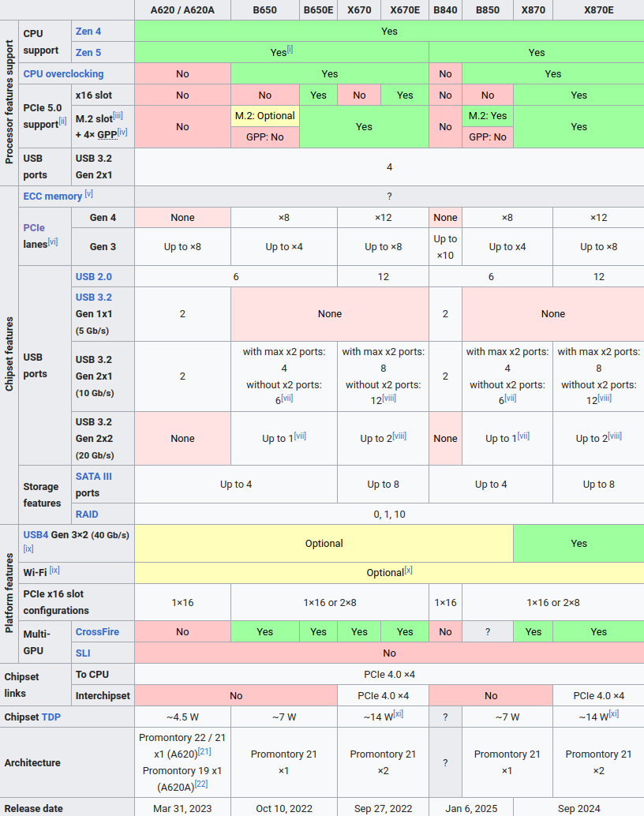Follow the CPU overclocking link
Image resolution: width=644 pixels, height=816 pixels.
tap(63, 74)
